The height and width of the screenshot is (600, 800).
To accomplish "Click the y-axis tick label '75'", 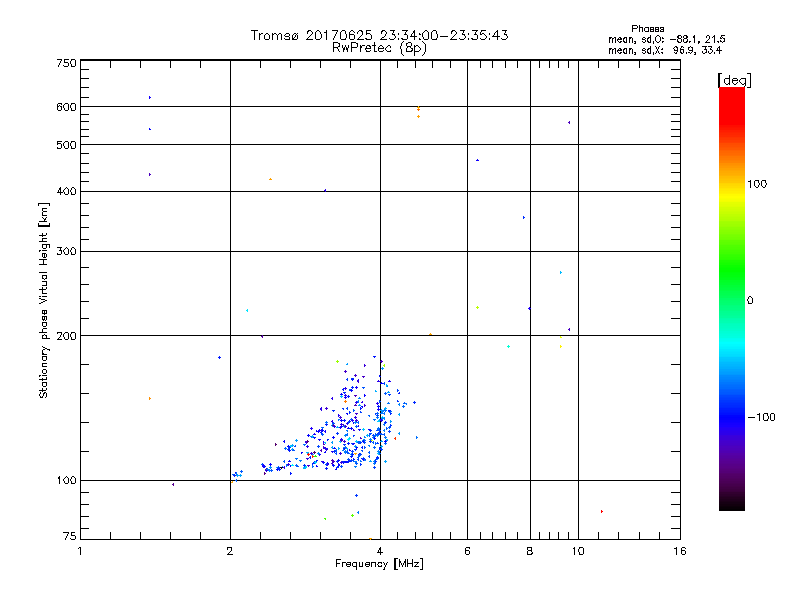I will pyautogui.click(x=70, y=536).
